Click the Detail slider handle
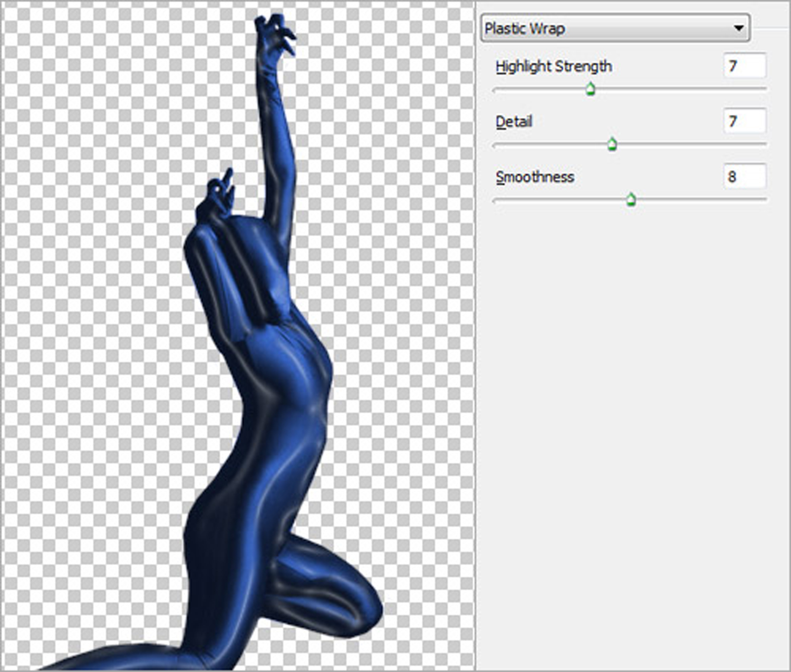The width and height of the screenshot is (791, 672). [x=612, y=144]
